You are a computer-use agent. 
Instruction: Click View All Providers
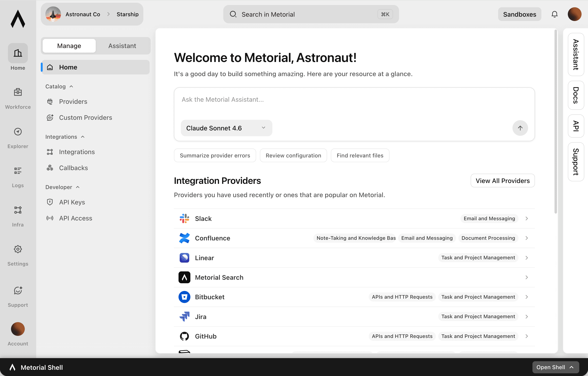click(x=502, y=181)
